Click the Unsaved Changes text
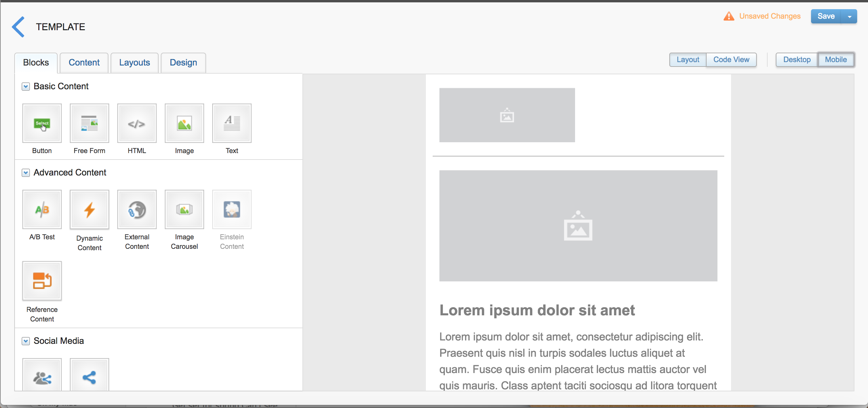This screenshot has width=868, height=408. click(770, 16)
